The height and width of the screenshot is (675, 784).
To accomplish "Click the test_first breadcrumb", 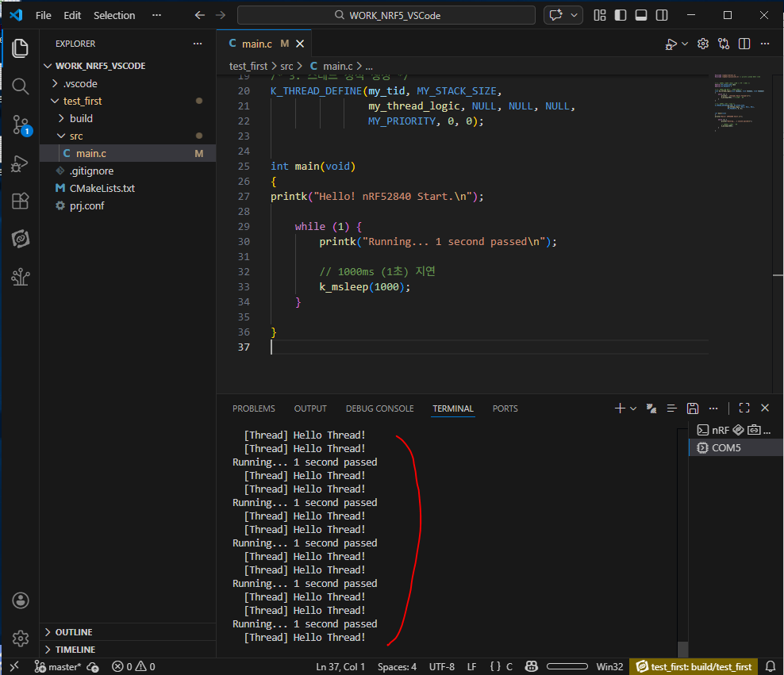I will (248, 66).
